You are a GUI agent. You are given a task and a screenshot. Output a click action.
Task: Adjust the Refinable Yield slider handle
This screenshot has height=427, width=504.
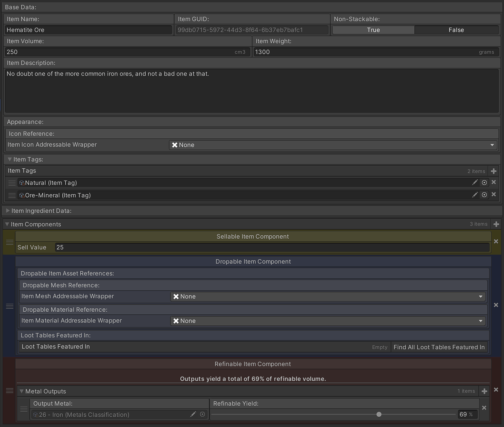click(379, 414)
